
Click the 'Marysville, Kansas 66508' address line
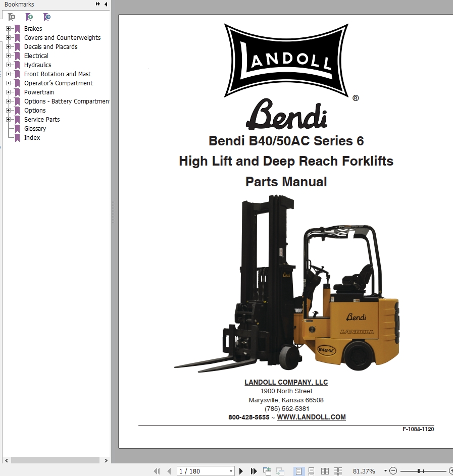pos(286,400)
